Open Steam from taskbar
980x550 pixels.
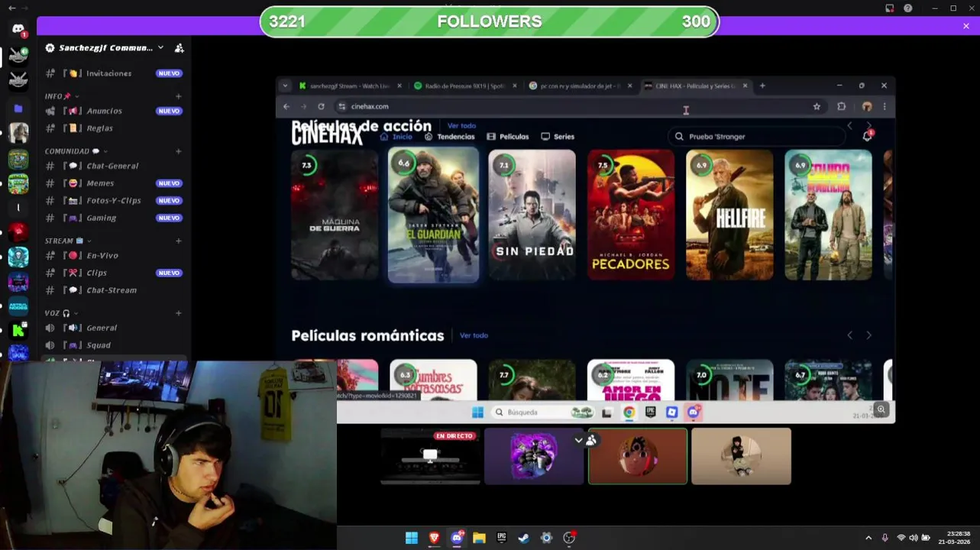(x=524, y=538)
